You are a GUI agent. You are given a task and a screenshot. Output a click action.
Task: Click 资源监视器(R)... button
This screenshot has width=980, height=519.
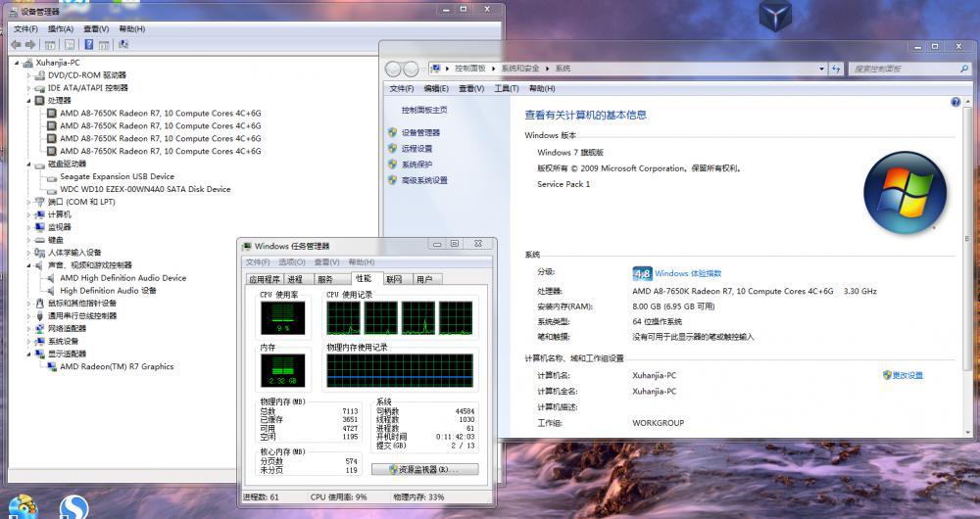click(425, 469)
